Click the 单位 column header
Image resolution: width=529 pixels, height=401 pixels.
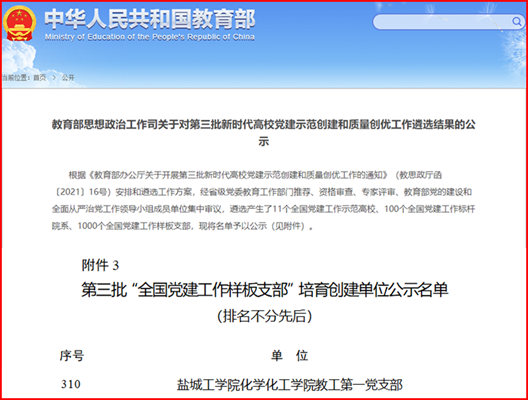[x=289, y=356]
